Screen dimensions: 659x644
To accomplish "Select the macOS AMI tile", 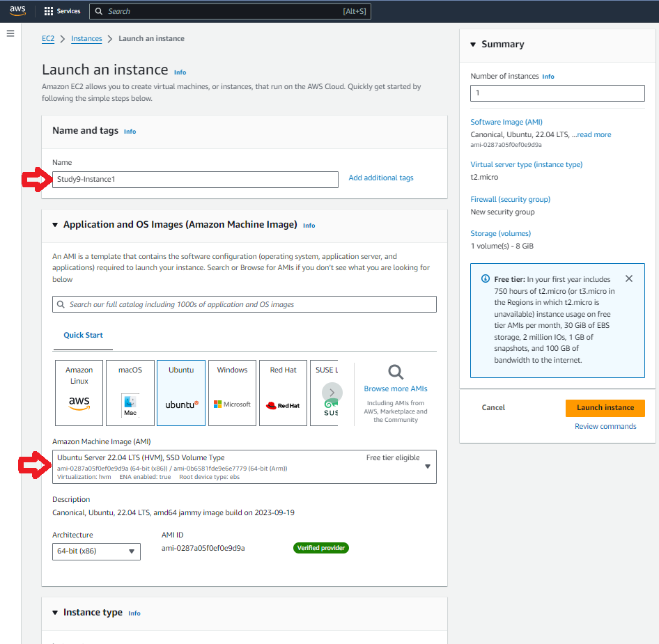I will [x=130, y=393].
